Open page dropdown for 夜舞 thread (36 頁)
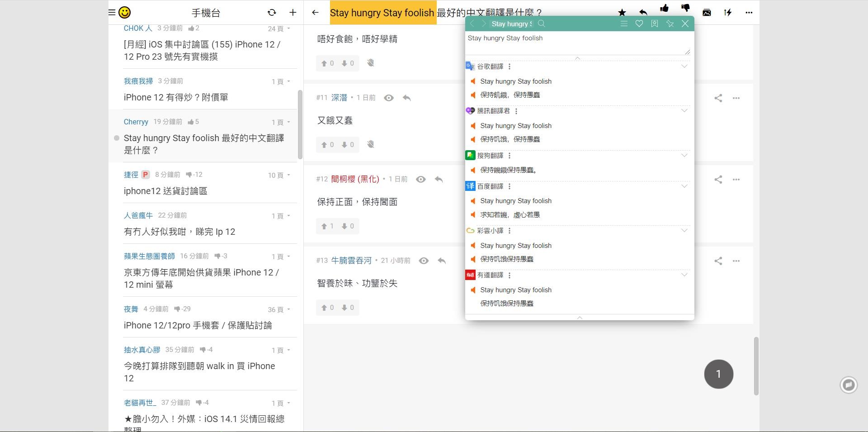 click(279, 310)
